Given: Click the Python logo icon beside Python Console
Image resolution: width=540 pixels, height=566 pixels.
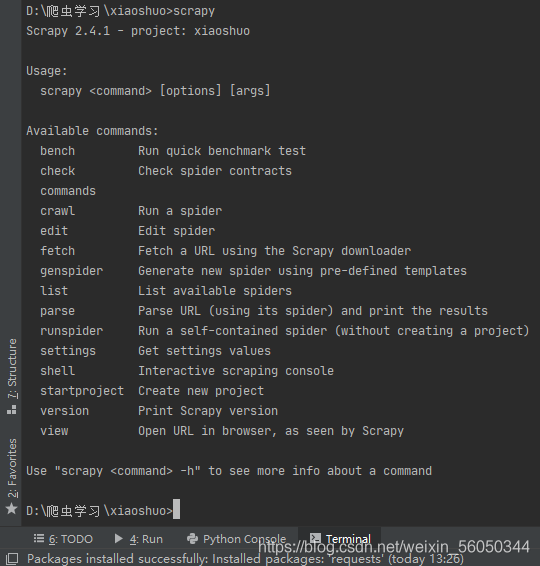Looking at the screenshot, I should (x=192, y=539).
